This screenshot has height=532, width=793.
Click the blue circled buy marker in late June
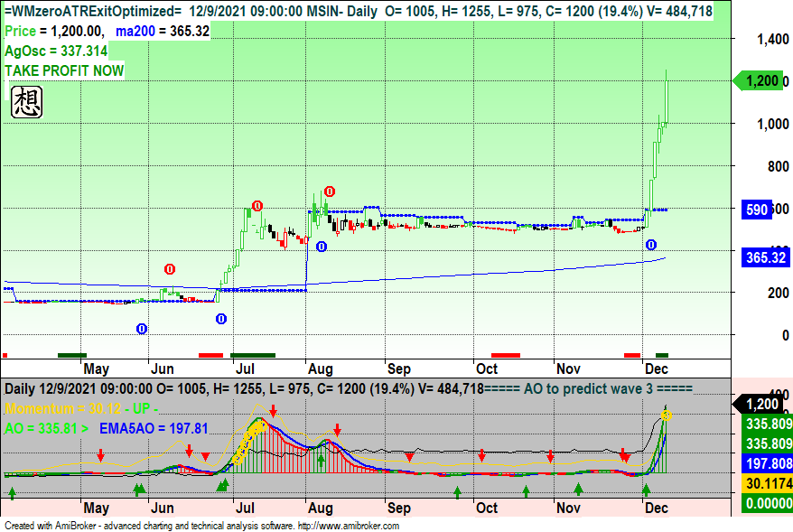(221, 319)
